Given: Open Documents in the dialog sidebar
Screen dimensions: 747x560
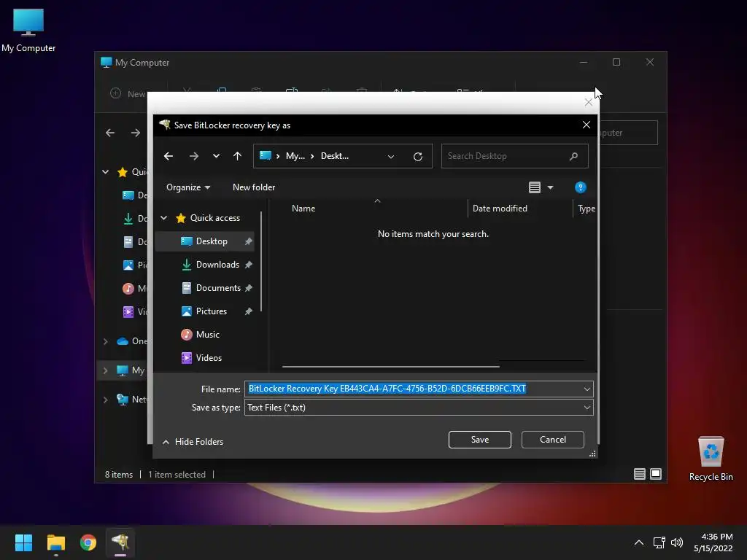Looking at the screenshot, I should [x=218, y=288].
